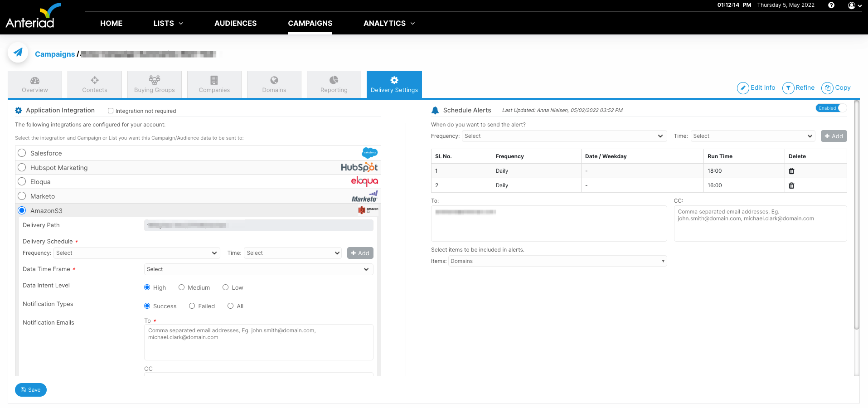Add the schedule alert entry

(x=834, y=136)
